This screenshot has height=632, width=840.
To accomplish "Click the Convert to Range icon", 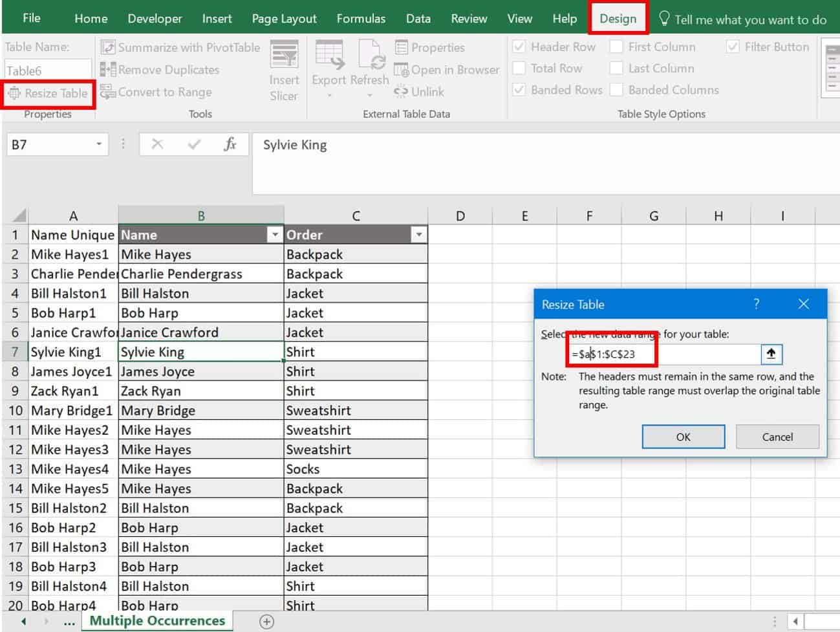I will coord(108,92).
